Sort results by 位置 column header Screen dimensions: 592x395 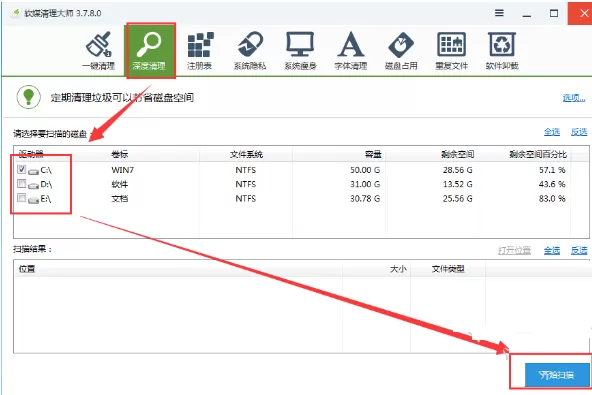[27, 269]
